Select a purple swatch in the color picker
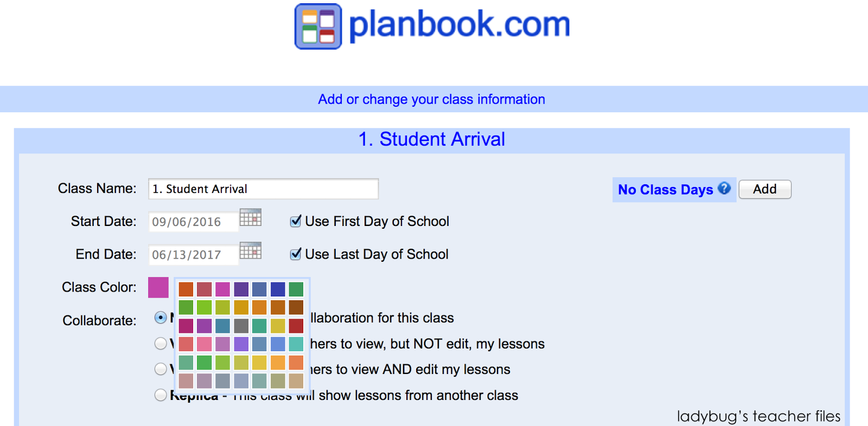The width and height of the screenshot is (868, 426). (240, 288)
